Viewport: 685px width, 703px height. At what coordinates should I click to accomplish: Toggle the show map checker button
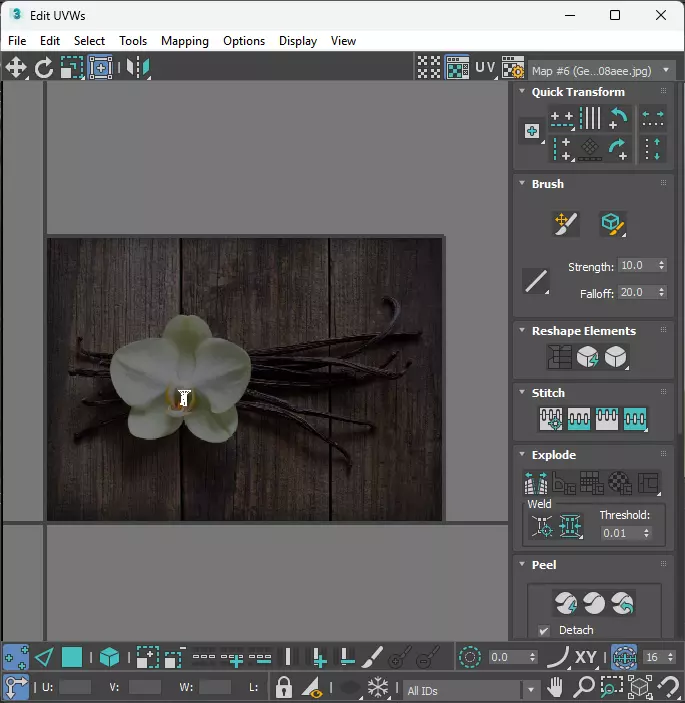click(x=457, y=68)
